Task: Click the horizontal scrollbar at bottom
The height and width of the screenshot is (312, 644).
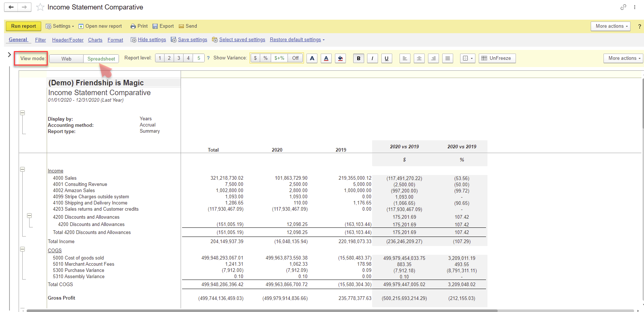Action: [x=262, y=311]
